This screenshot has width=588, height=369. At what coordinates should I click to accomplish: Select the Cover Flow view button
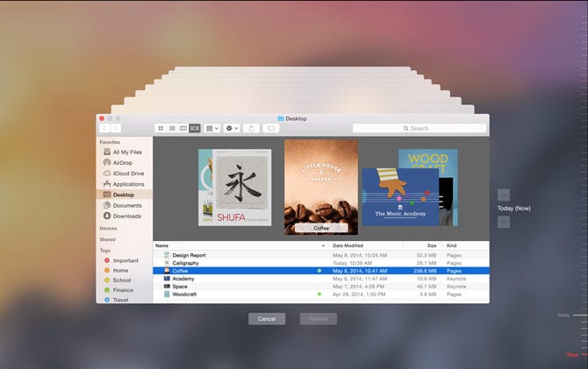click(195, 128)
